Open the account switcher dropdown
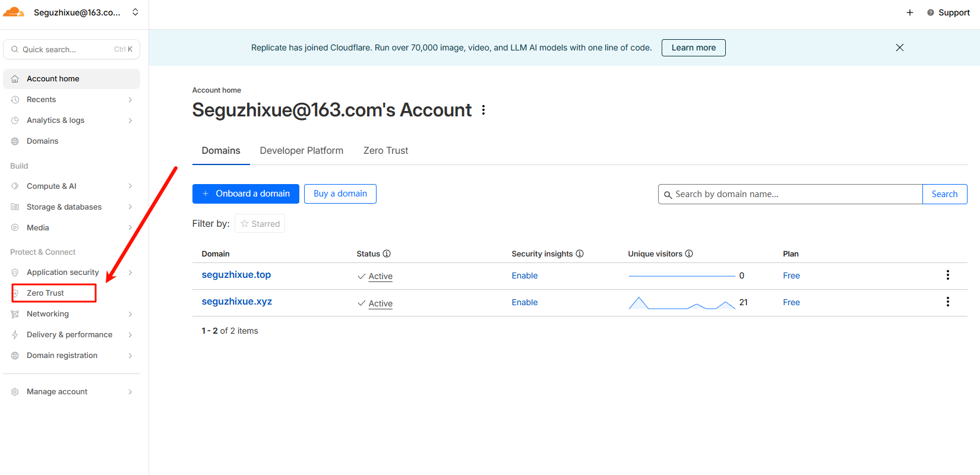 [x=135, y=12]
